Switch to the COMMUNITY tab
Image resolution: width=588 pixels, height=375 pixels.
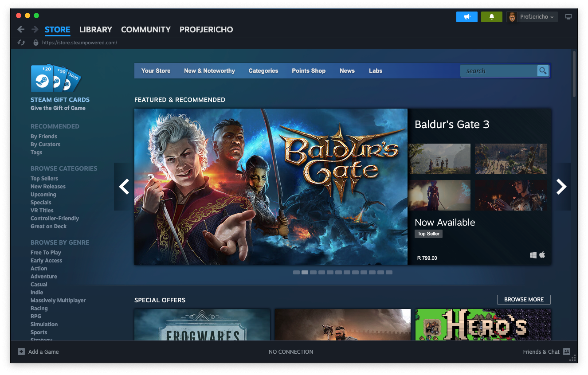tap(146, 30)
